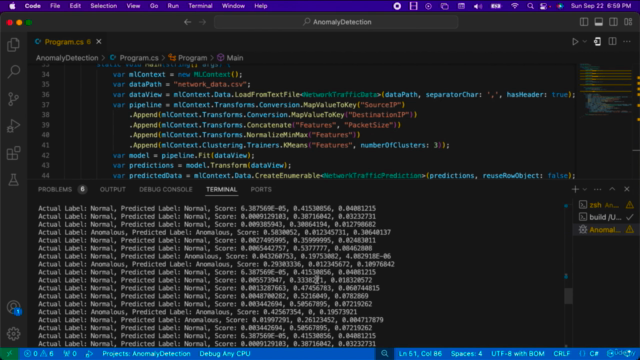This screenshot has width=640, height=360.
Task: Switch to the TERMINAL tab
Action: coord(221,189)
